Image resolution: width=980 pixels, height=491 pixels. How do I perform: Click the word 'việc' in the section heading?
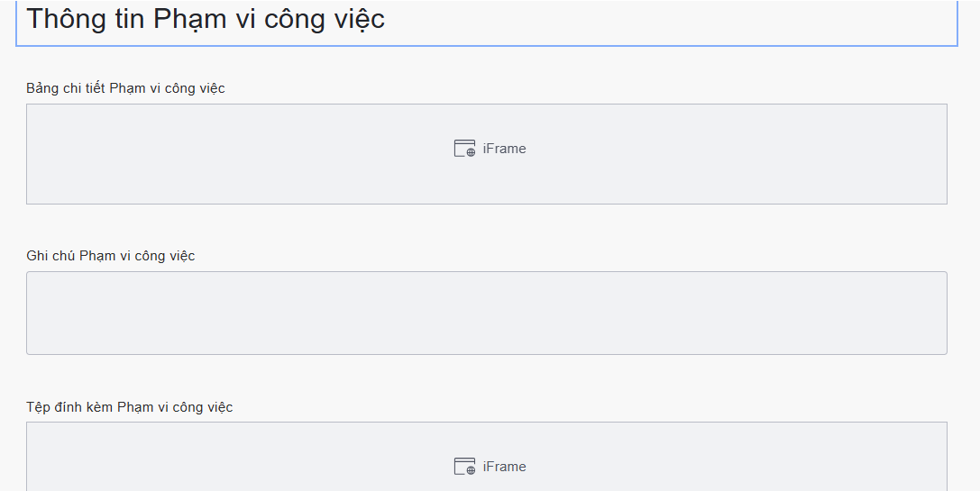(356, 19)
